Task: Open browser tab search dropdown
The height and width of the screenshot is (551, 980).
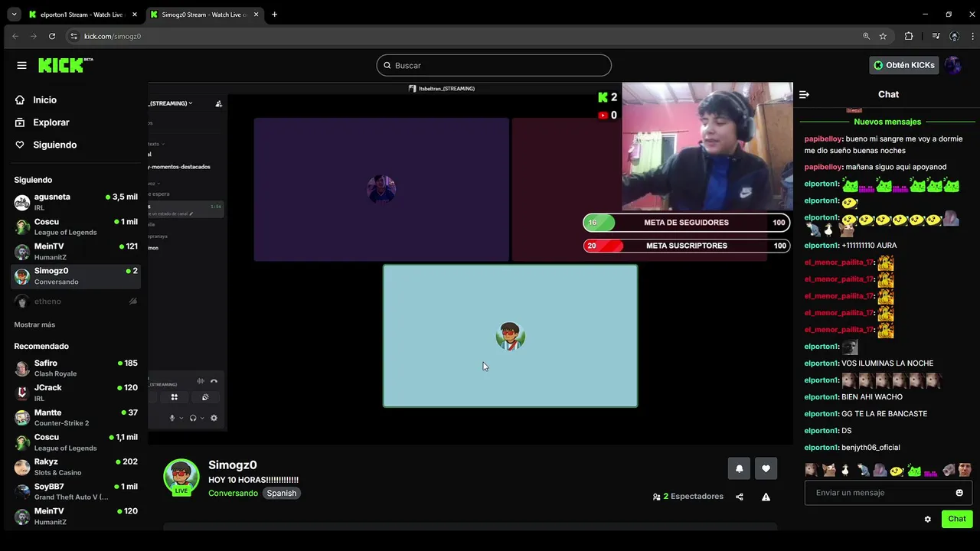Action: click(14, 15)
